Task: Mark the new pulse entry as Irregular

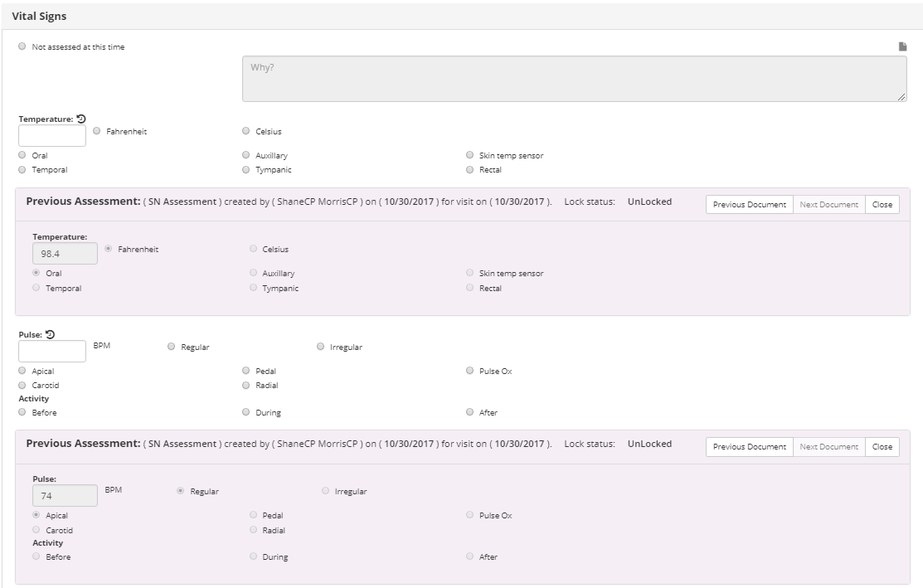Action: [320, 347]
